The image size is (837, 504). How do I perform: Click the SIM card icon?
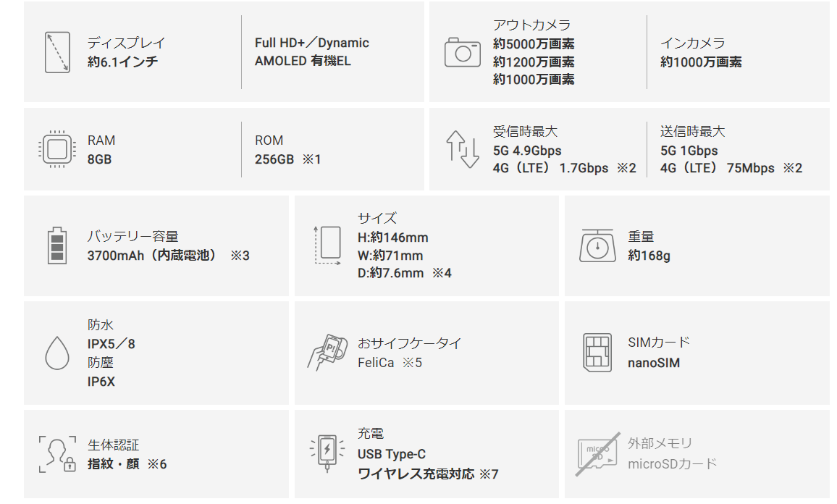pos(597,353)
